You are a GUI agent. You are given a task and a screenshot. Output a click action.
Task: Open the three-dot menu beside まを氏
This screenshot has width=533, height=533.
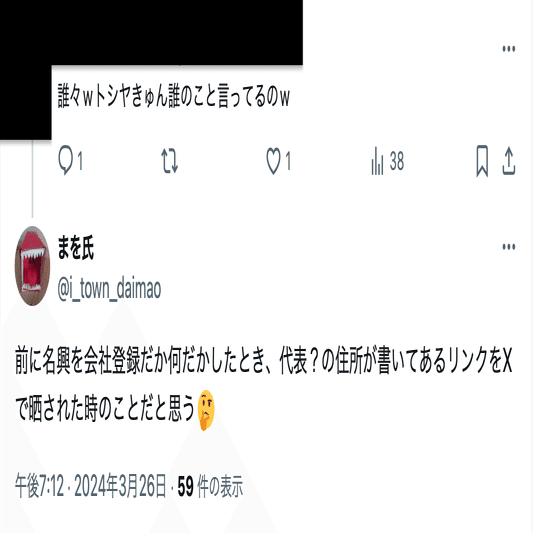509,246
